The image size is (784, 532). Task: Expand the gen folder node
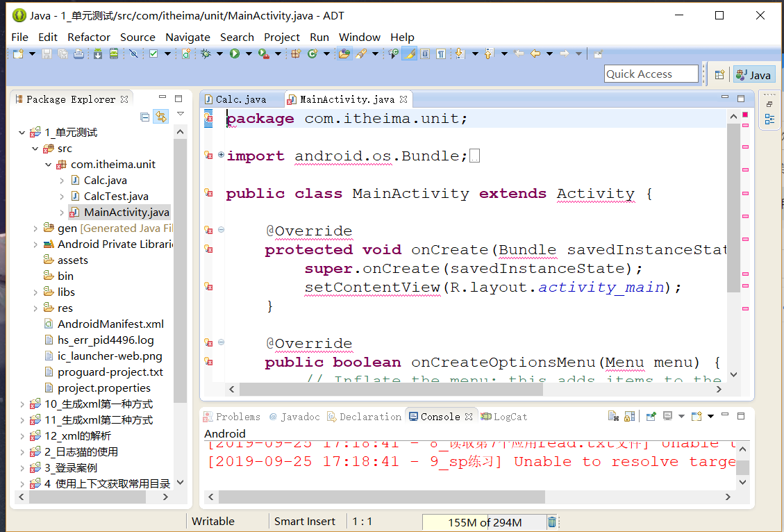tap(35, 228)
